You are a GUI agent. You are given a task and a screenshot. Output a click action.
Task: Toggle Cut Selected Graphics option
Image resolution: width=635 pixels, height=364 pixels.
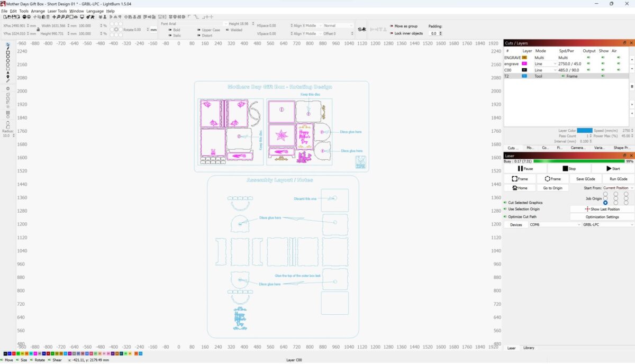506,203
